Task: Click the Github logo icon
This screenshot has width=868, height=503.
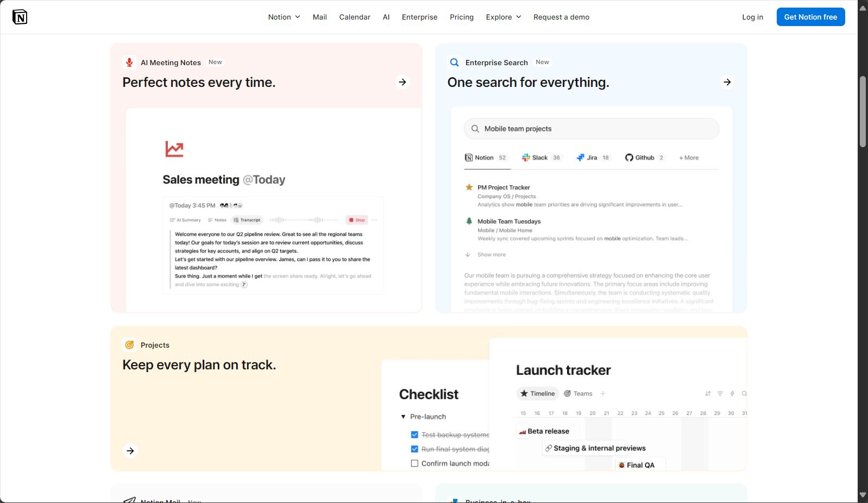Action: pos(629,158)
